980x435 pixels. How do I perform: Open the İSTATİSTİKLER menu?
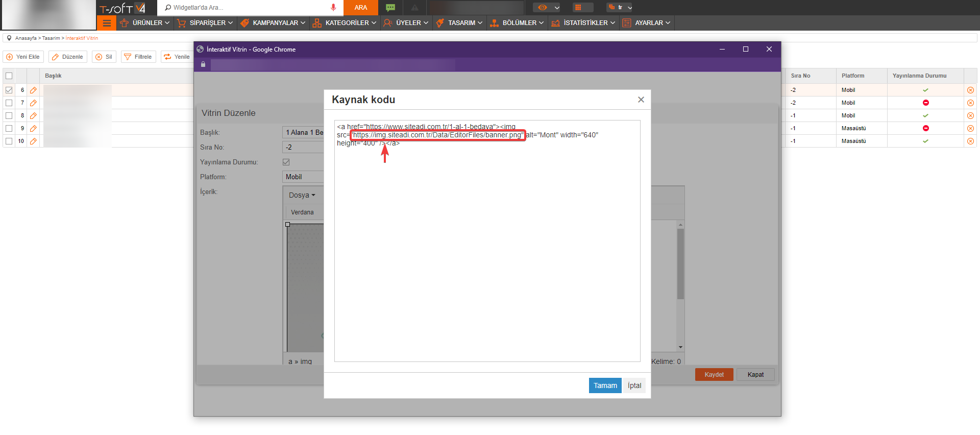(583, 23)
